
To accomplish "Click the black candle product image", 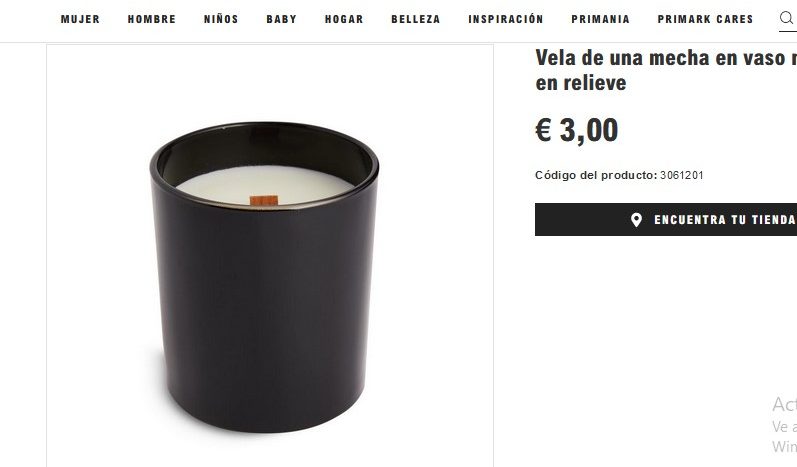I will click(x=264, y=277).
